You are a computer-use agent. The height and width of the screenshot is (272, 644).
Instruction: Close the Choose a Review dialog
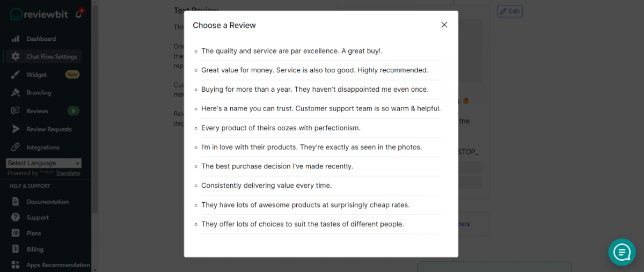point(444,25)
